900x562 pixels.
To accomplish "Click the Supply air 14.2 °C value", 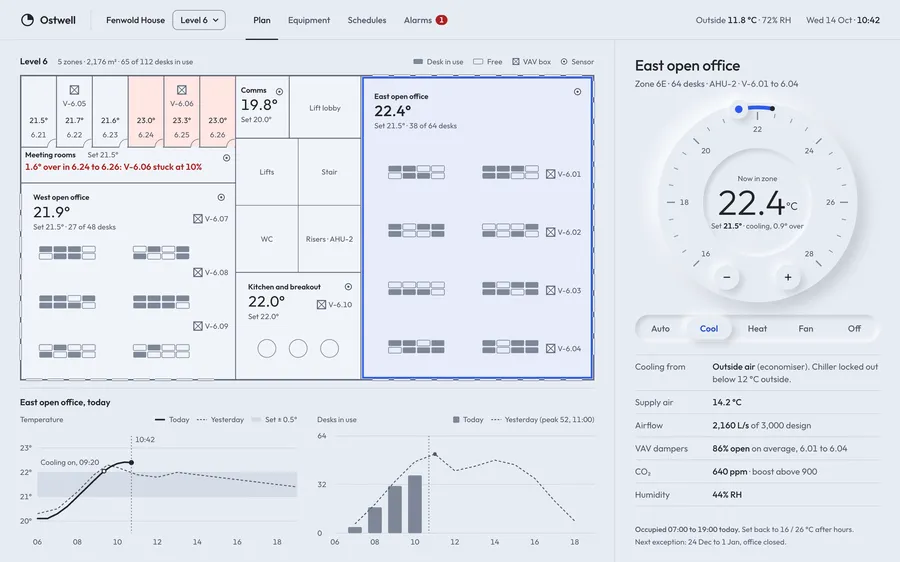I will [x=727, y=402].
